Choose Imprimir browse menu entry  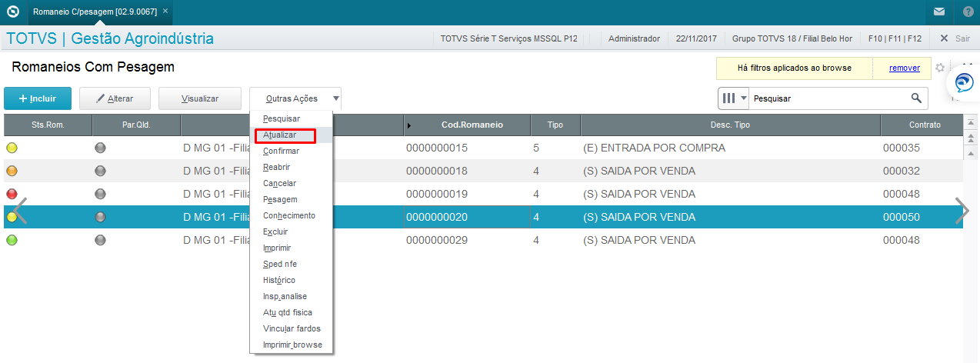(292, 345)
